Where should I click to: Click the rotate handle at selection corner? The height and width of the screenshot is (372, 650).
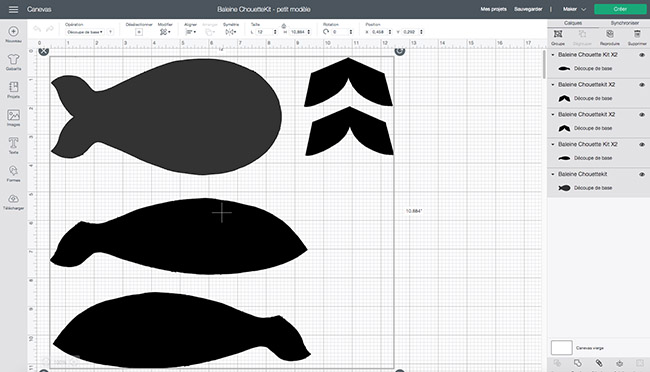click(400, 51)
